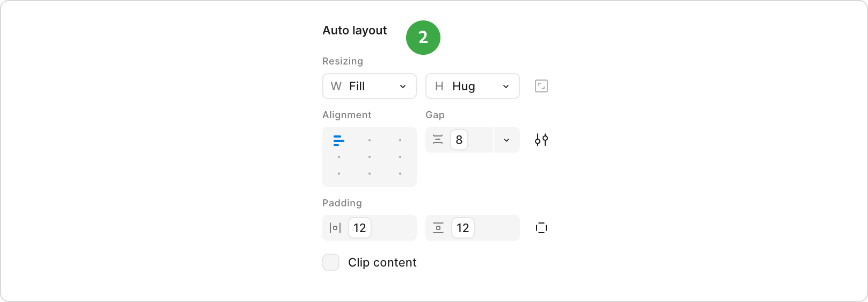Set alignment to center middle dot
The image size is (868, 302).
tap(370, 157)
